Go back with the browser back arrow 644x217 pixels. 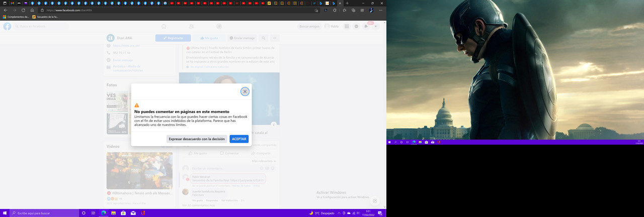pos(6,10)
